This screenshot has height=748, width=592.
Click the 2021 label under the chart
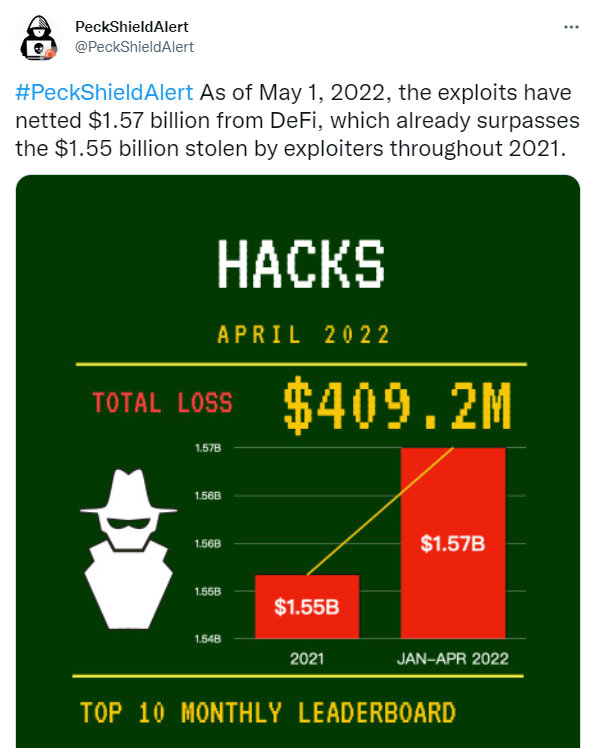[x=307, y=659]
